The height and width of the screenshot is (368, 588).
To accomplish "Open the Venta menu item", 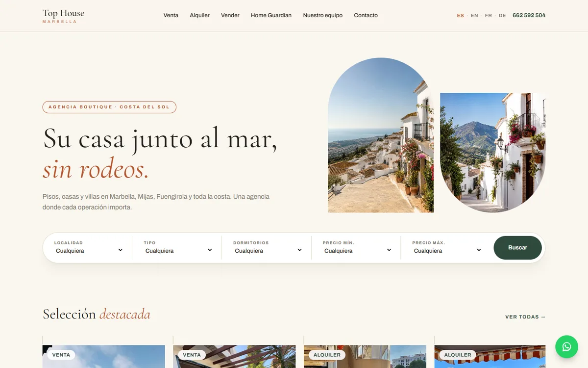I will (x=171, y=15).
